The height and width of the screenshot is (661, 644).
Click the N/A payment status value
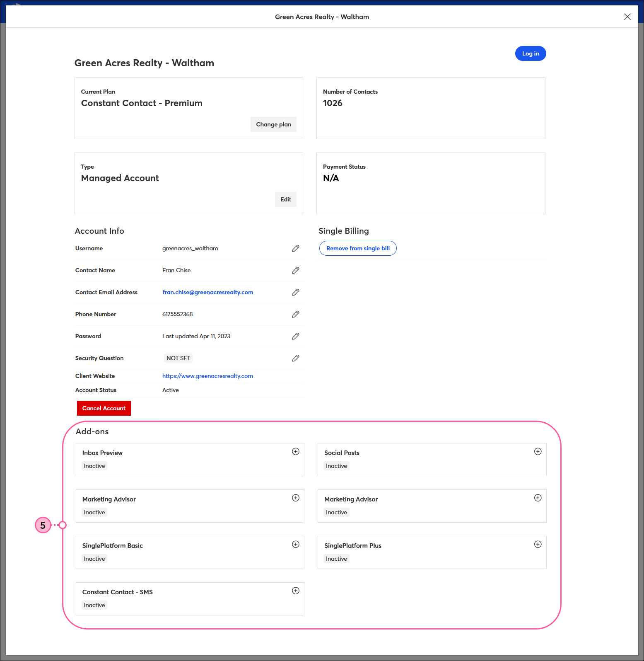coord(331,178)
